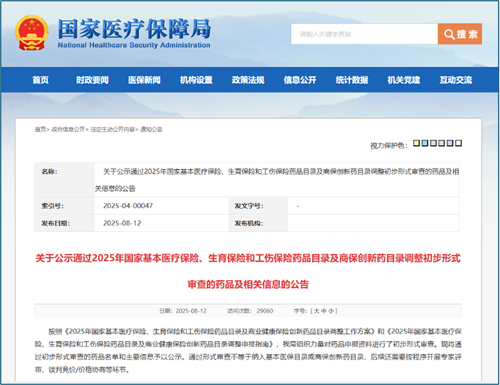Viewport: 500px width, 385px height.
Task: Click the 政府信息公开 breadcrumb link
Action: click(x=68, y=129)
